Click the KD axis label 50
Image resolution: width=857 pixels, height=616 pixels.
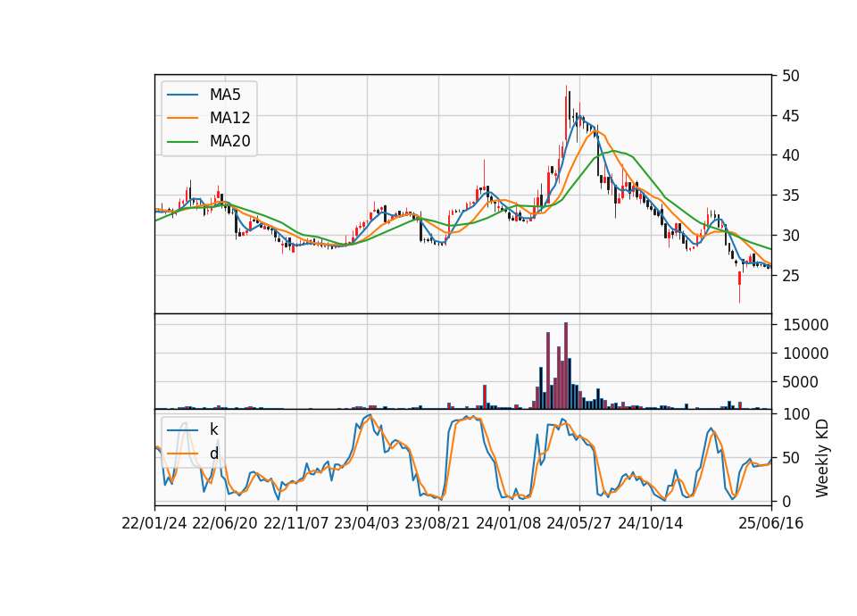790,458
